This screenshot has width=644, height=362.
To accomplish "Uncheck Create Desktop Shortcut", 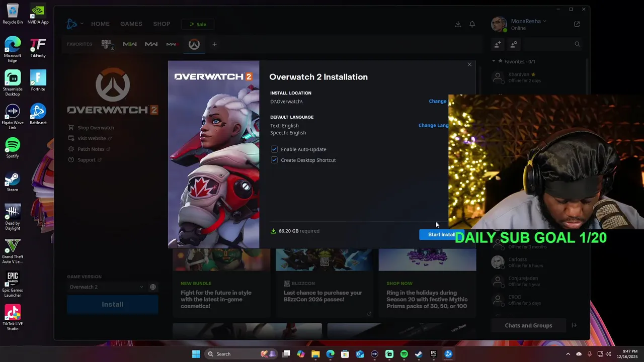I will tap(274, 160).
